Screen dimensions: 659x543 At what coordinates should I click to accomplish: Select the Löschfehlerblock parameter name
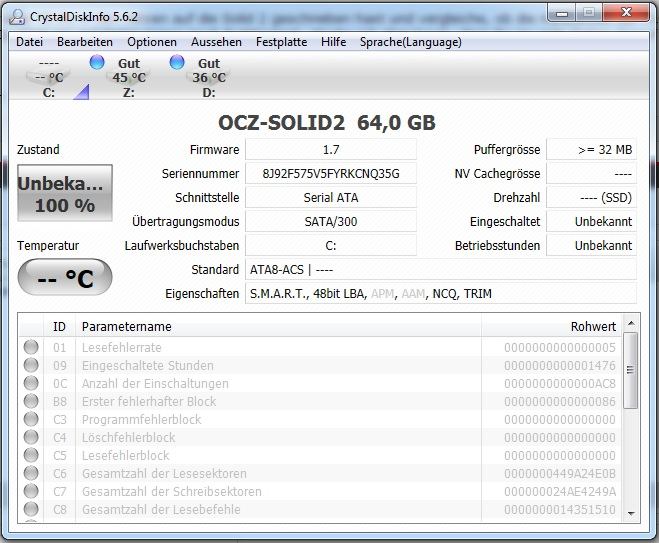pyautogui.click(x=128, y=438)
